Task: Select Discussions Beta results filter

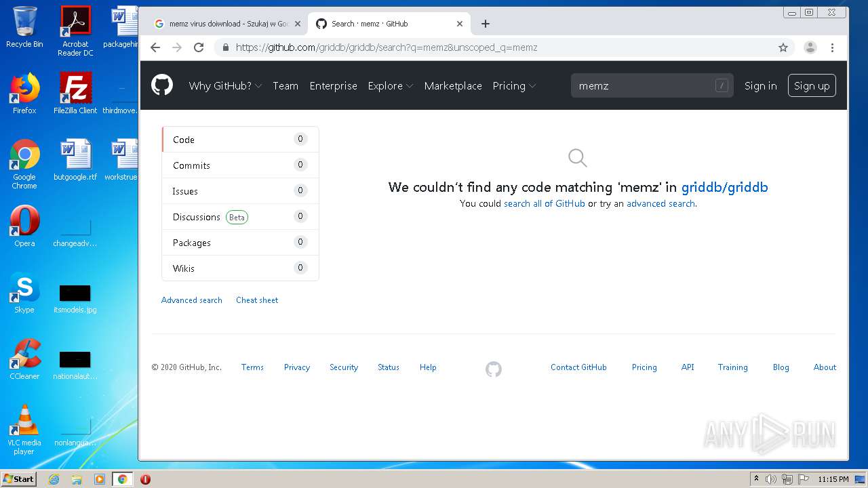Action: point(240,217)
